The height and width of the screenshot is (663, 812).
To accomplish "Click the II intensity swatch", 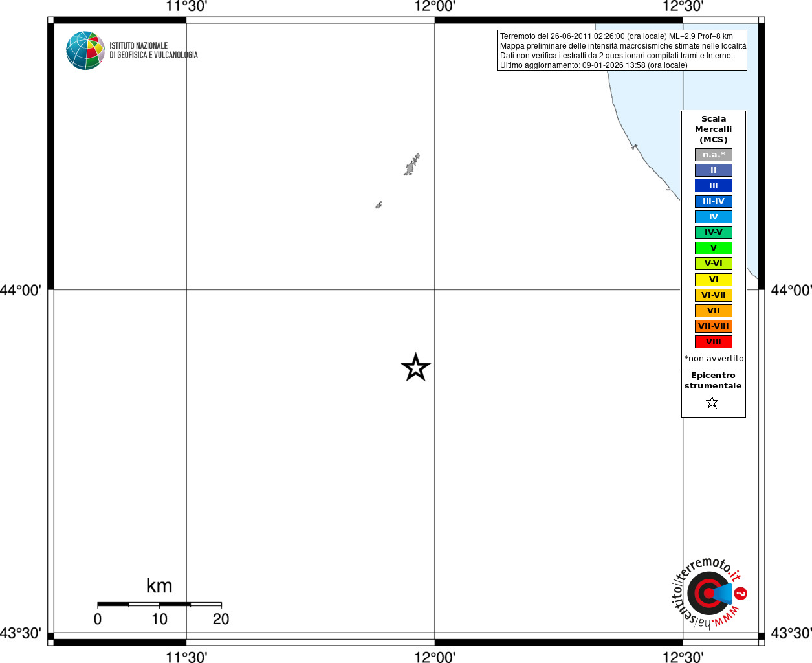I will click(714, 170).
